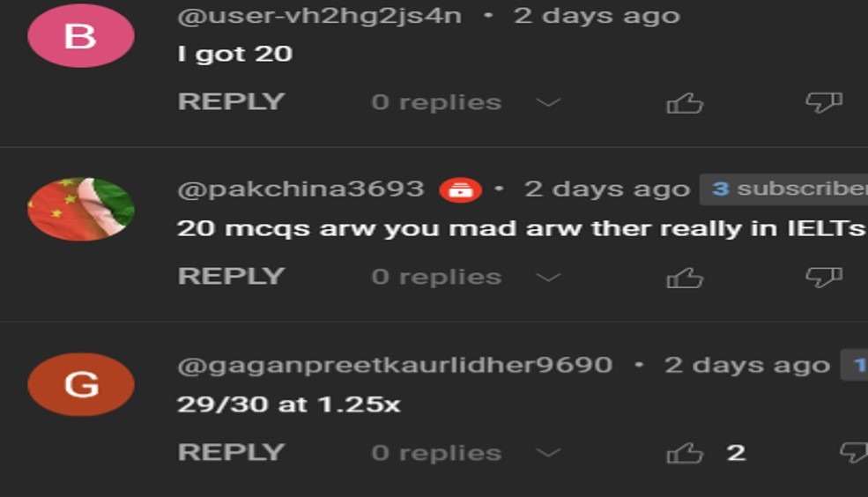Open the pink B profile avatar

tap(81, 36)
